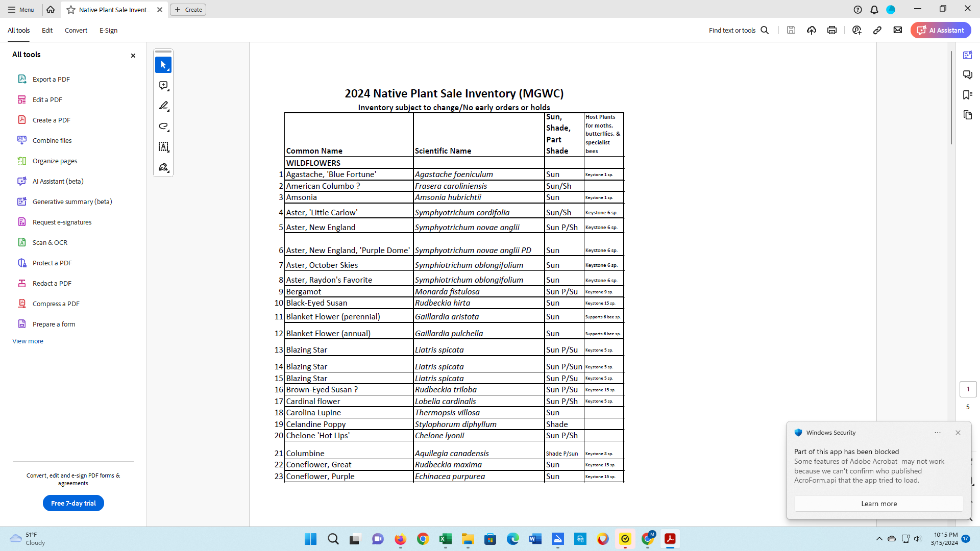Screen dimensions: 980x551
Task: Open the fill and sign tool
Action: pos(163,167)
